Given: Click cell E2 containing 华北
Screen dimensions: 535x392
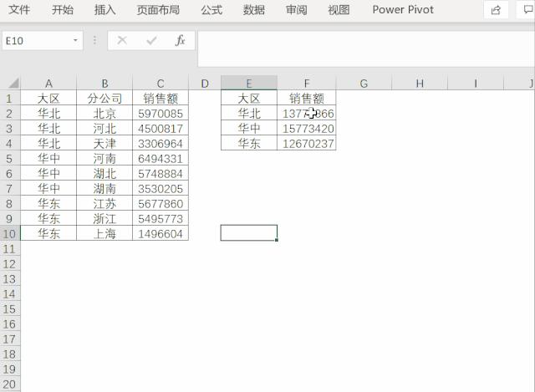Looking at the screenshot, I should [x=249, y=114].
